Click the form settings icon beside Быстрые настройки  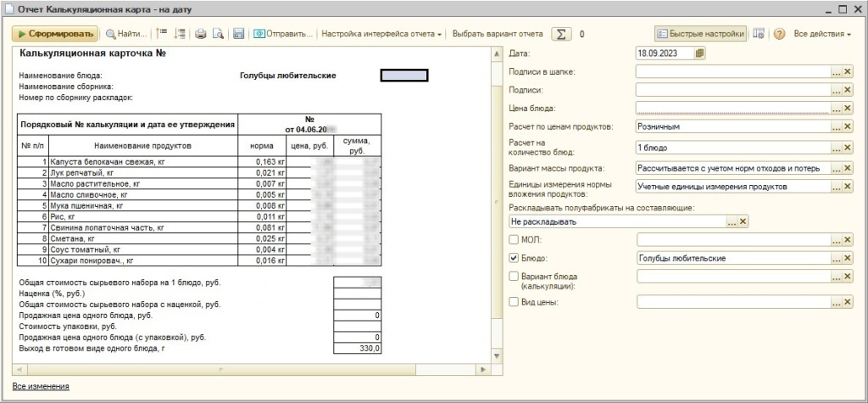[759, 34]
